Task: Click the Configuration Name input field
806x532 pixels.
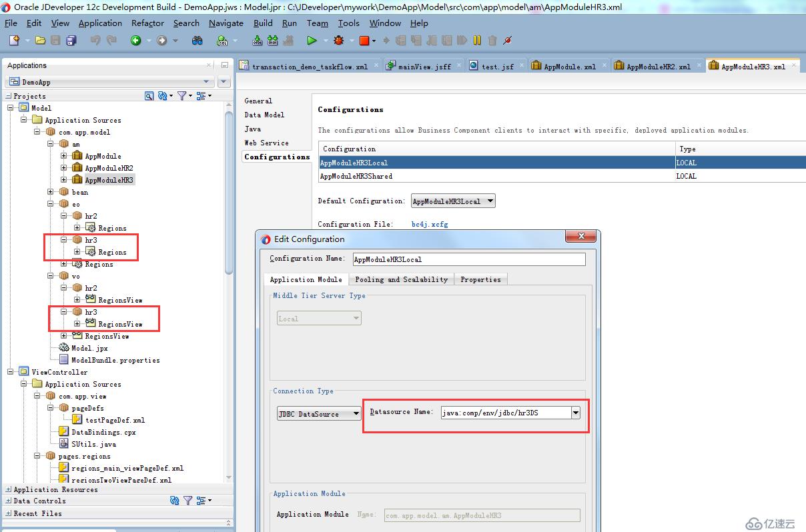Action: coord(469,259)
